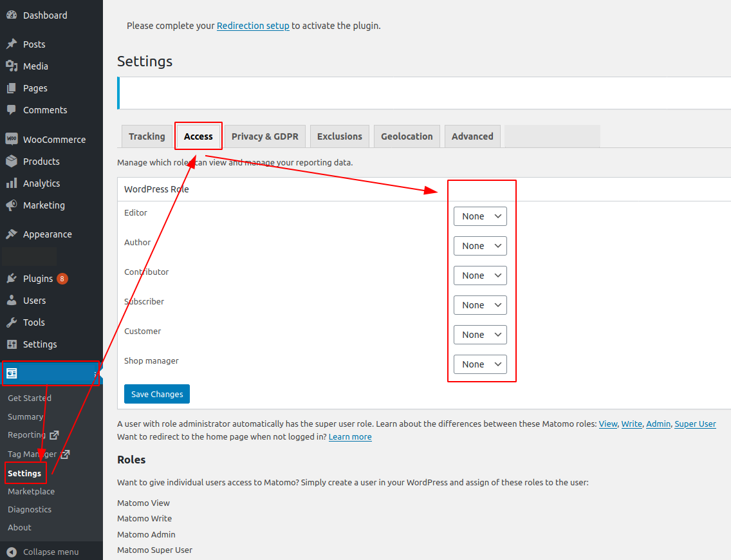This screenshot has height=560, width=731.
Task: Click the Appearance paintbrush icon
Action: click(14, 234)
